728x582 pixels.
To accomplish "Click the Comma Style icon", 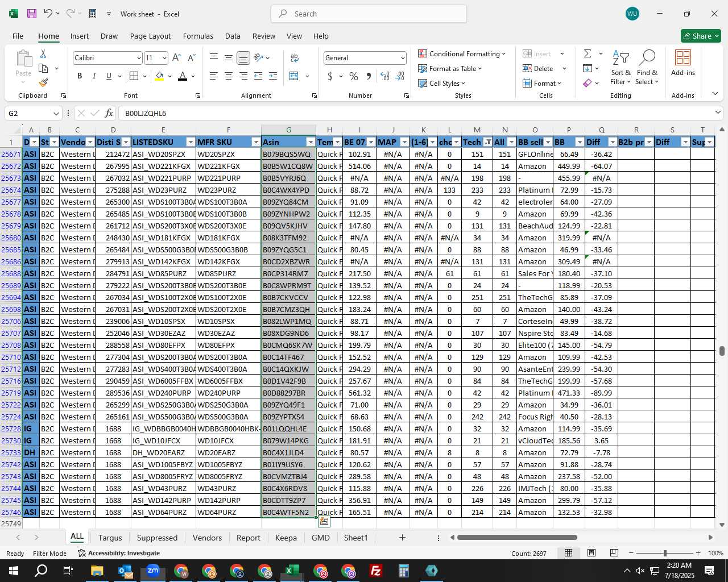I will (x=369, y=76).
